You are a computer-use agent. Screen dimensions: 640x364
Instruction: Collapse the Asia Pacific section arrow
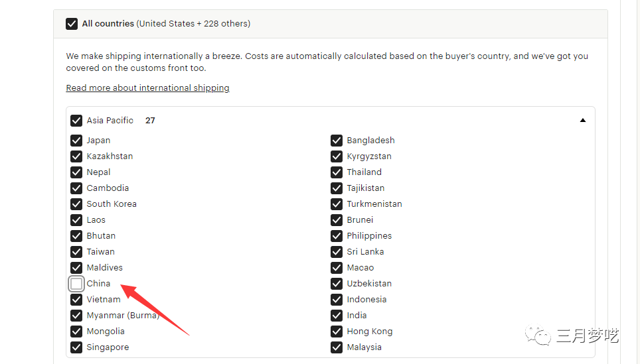click(x=582, y=121)
